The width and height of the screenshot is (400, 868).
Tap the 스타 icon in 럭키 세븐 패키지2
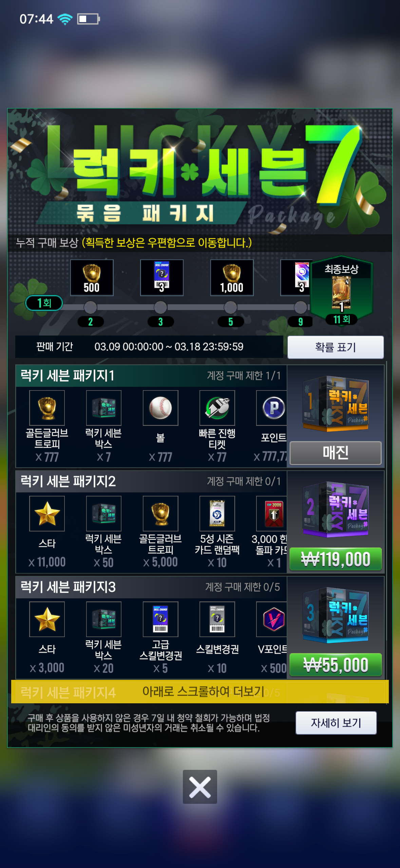click(47, 513)
